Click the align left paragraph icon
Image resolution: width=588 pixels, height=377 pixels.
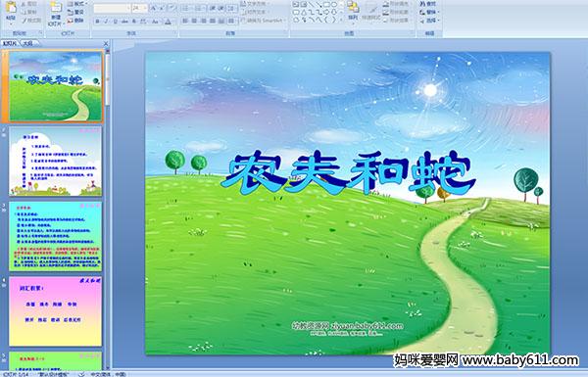185,21
